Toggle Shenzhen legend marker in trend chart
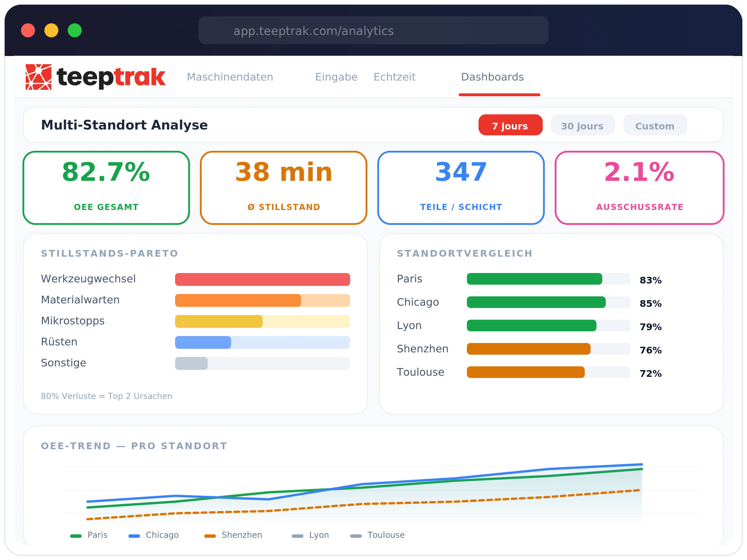Viewport: 747px width, 560px height. point(210,536)
